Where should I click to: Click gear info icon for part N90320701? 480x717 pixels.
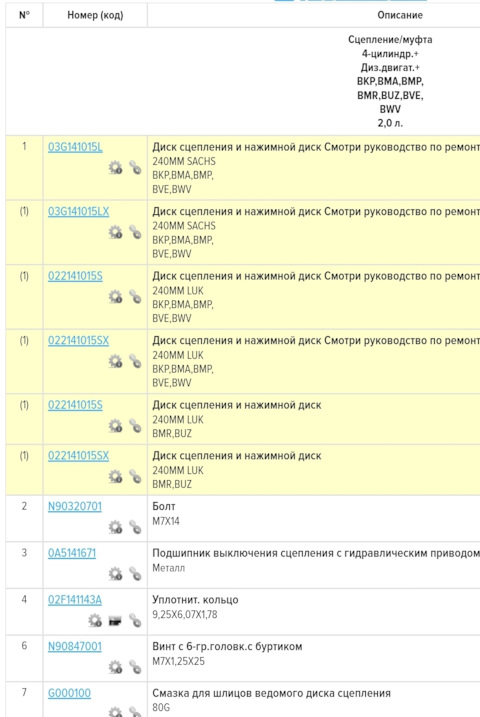116,527
